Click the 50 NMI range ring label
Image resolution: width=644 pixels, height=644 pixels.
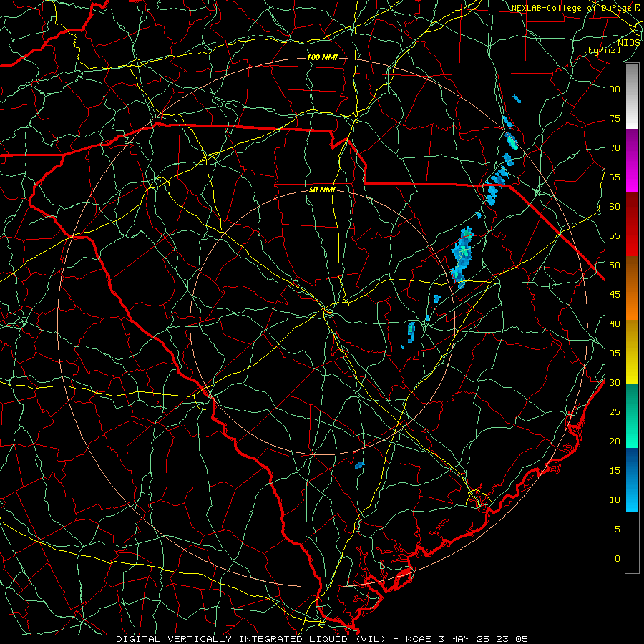tap(322, 190)
